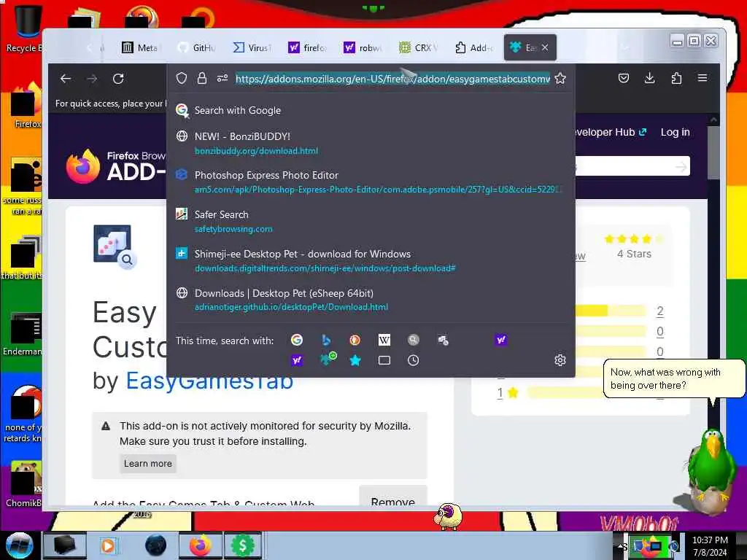This screenshot has height=560, width=747.
Task: Open the Developer Hub link
Action: click(x=611, y=133)
